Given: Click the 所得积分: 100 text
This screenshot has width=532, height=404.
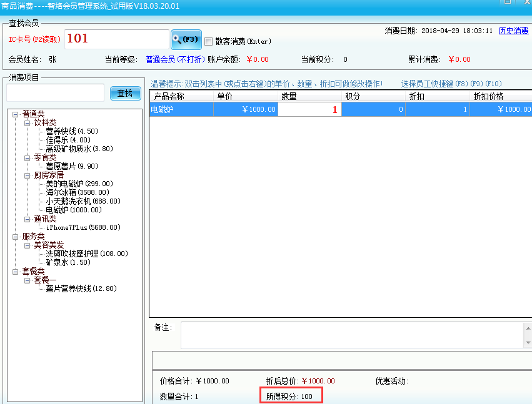Looking at the screenshot, I should 289,397.
